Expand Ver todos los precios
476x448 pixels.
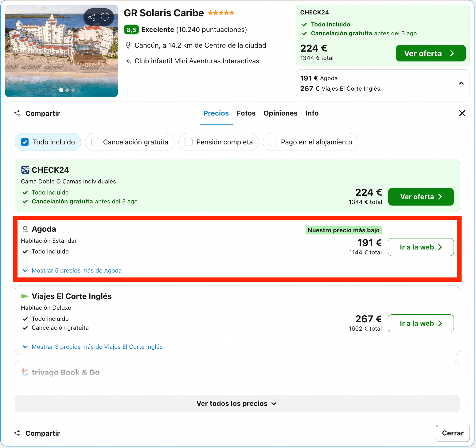(x=237, y=403)
